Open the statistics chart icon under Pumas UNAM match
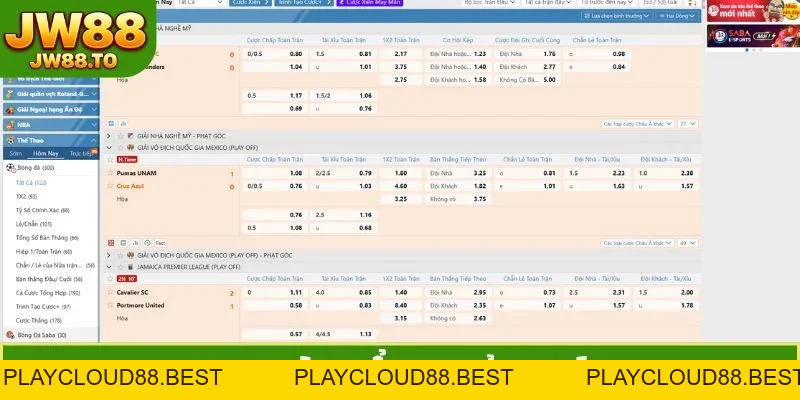800x400 pixels. click(x=135, y=243)
